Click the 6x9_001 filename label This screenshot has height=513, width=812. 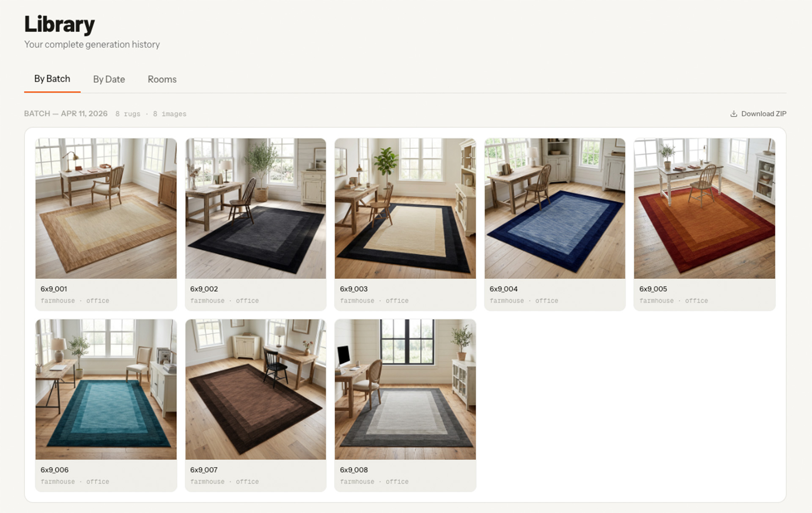(54, 289)
